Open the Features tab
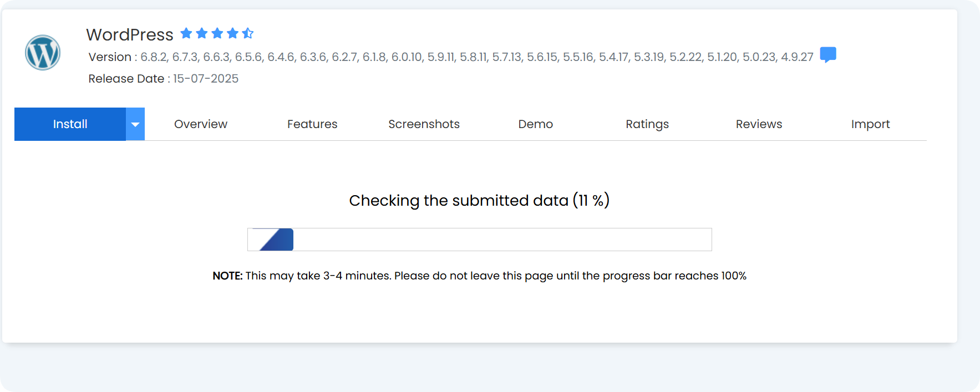The width and height of the screenshot is (980, 392). tap(312, 124)
